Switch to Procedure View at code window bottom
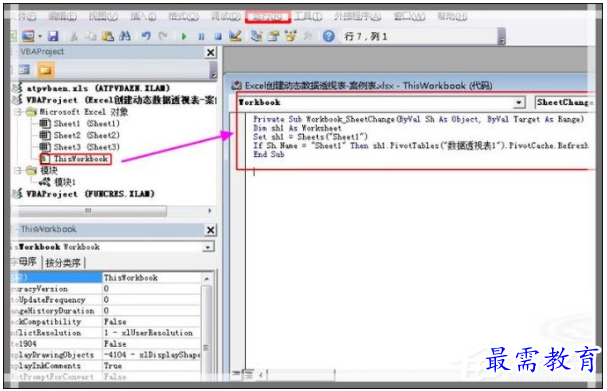The height and width of the screenshot is (391, 607). (235, 374)
